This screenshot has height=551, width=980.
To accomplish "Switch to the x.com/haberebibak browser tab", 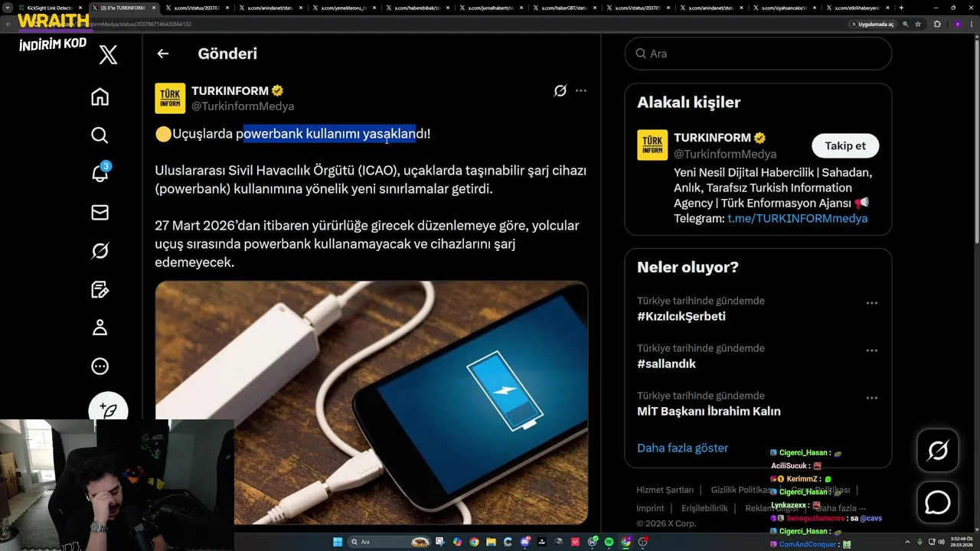I will 416,8.
